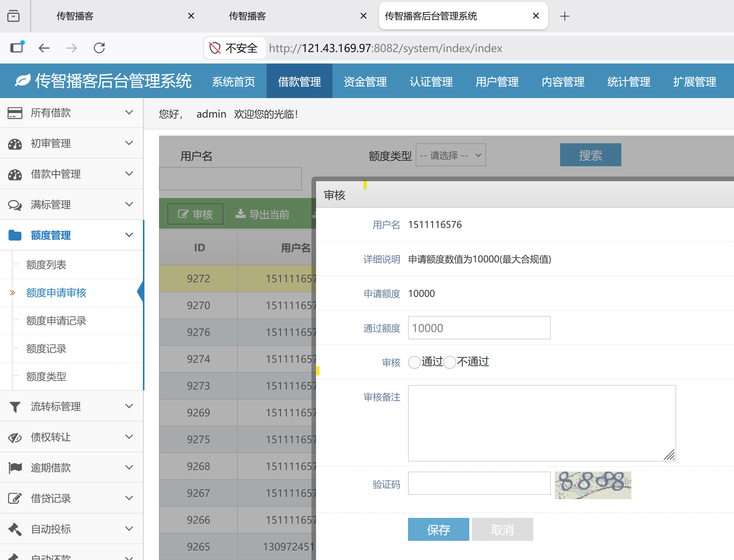Open the 额度类型 请选择 dropdown
This screenshot has width=734, height=560.
pyautogui.click(x=451, y=155)
